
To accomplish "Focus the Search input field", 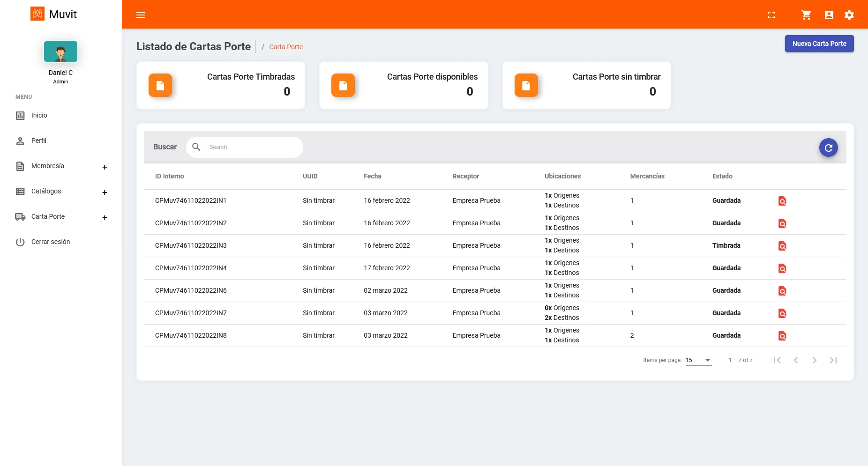I will (x=253, y=147).
